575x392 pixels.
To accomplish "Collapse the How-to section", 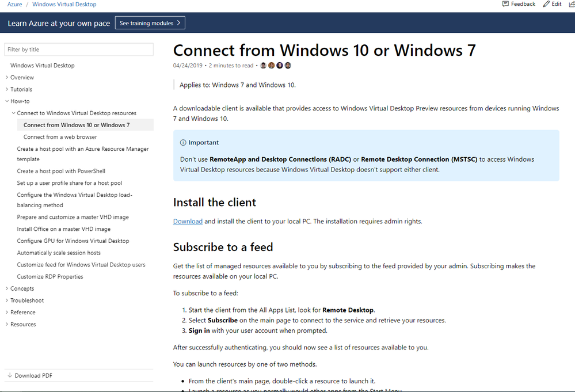I will click(x=7, y=101).
